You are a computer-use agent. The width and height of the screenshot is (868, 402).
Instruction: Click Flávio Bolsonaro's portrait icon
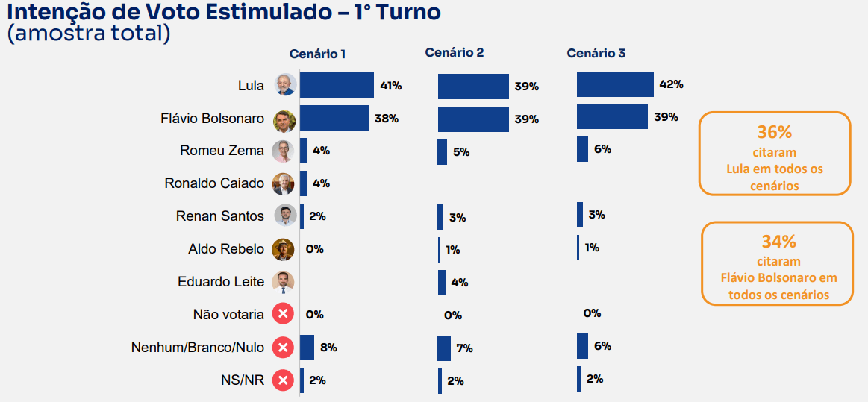[x=285, y=119]
